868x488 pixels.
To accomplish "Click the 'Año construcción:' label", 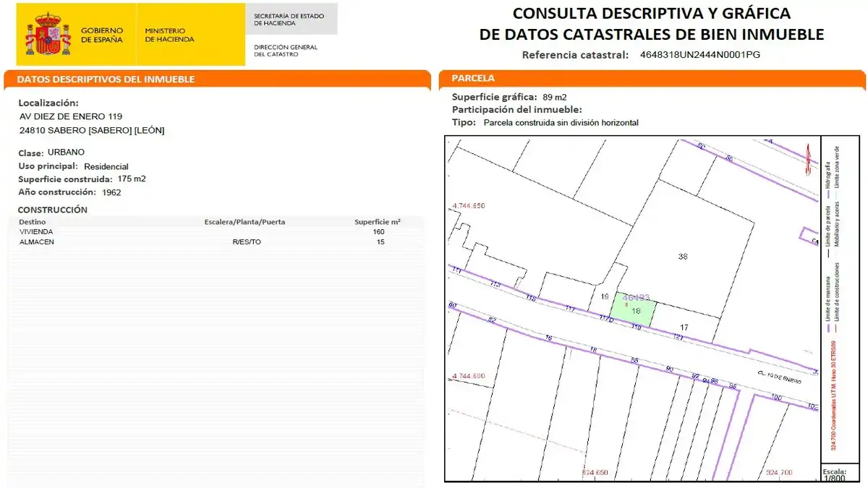I will click(x=57, y=192).
